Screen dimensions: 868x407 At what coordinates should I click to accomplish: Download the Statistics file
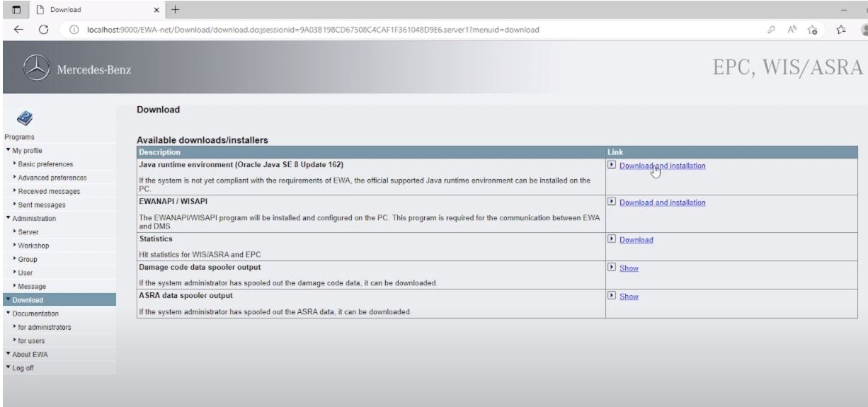pyautogui.click(x=636, y=240)
